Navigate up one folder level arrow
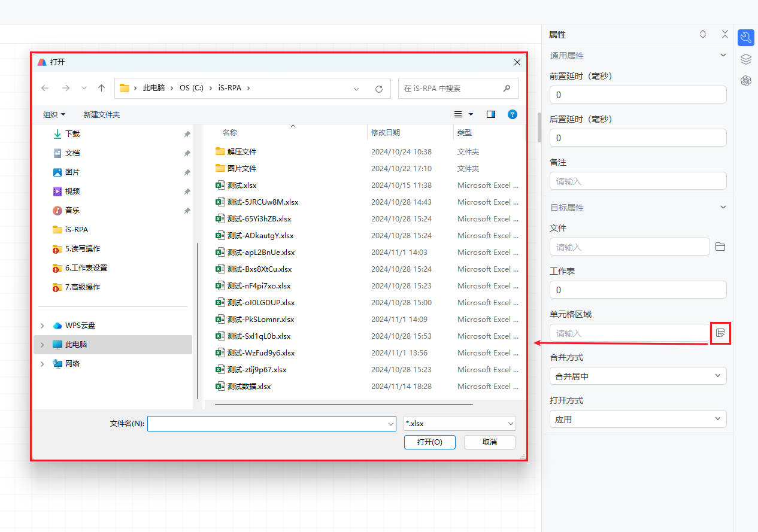 [x=101, y=88]
